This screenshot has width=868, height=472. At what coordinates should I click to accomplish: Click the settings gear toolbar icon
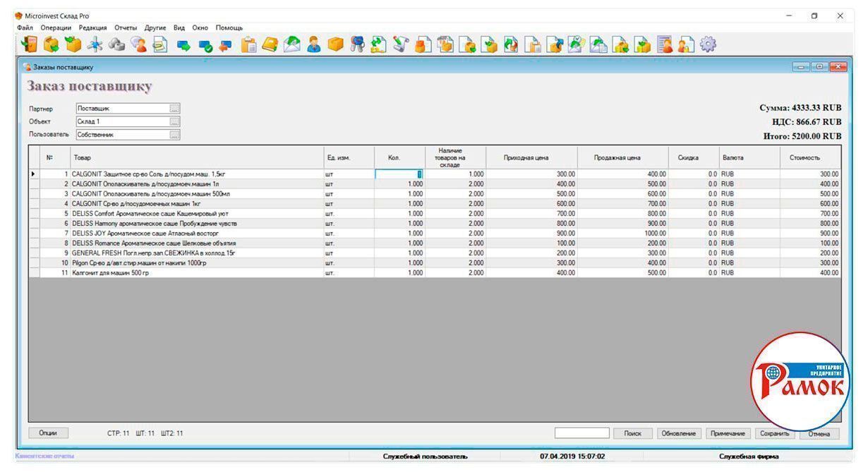click(708, 45)
